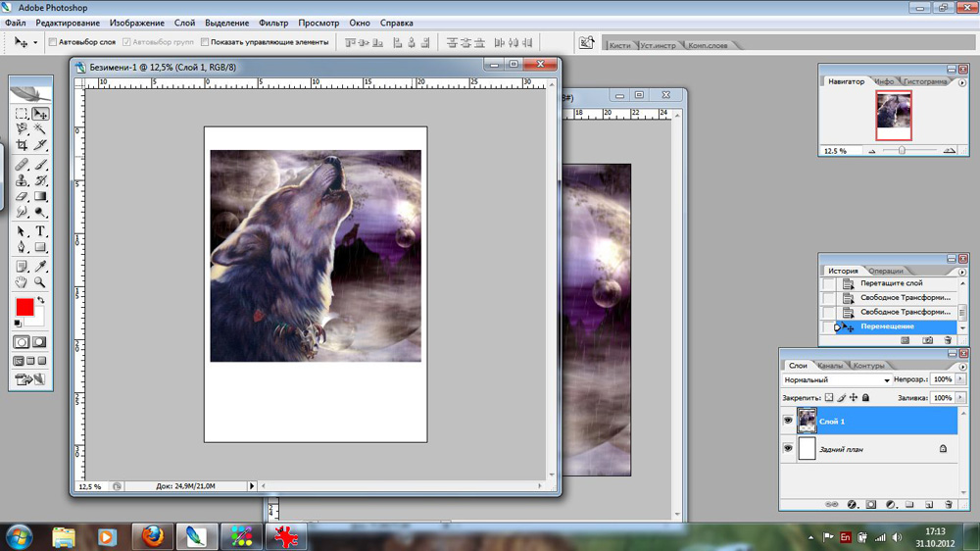Toggle lock image pixels brush icon
Screen dimensions: 980x551
click(841, 397)
